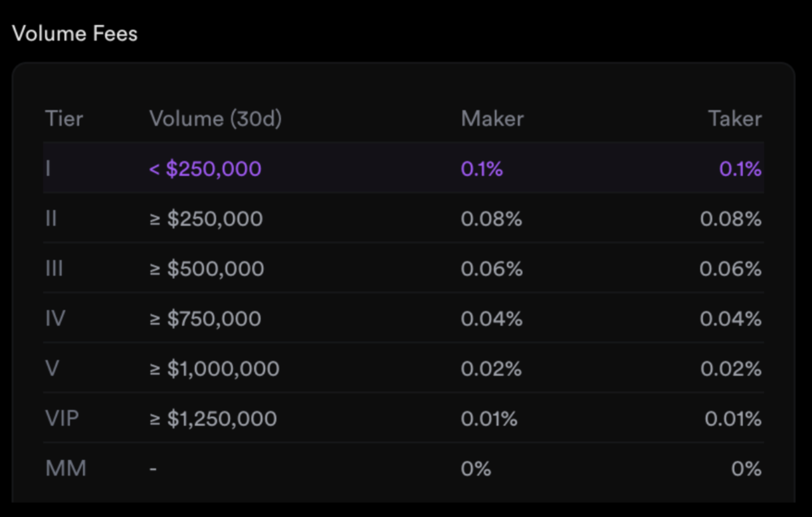
Task: Click Tier II taker fee 0.08%
Action: (x=730, y=219)
